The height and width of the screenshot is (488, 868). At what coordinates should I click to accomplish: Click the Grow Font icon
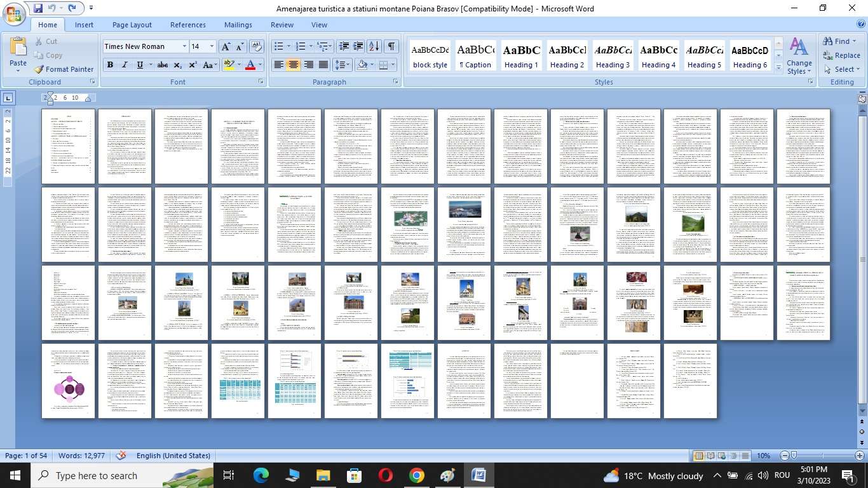[x=226, y=46]
